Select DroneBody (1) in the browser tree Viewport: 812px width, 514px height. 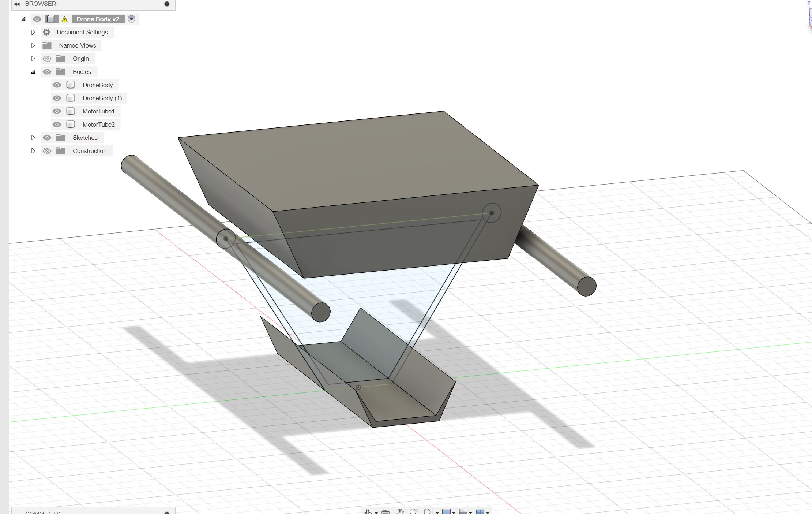click(x=102, y=98)
